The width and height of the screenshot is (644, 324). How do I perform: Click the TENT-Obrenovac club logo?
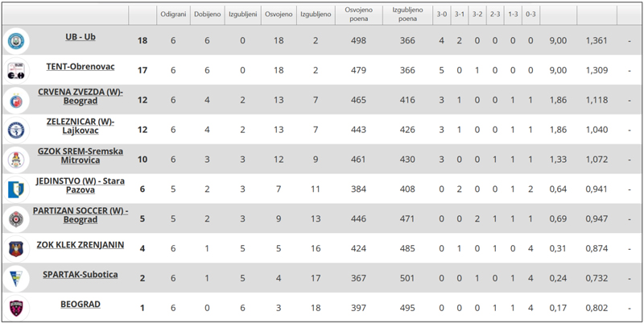coord(16,70)
